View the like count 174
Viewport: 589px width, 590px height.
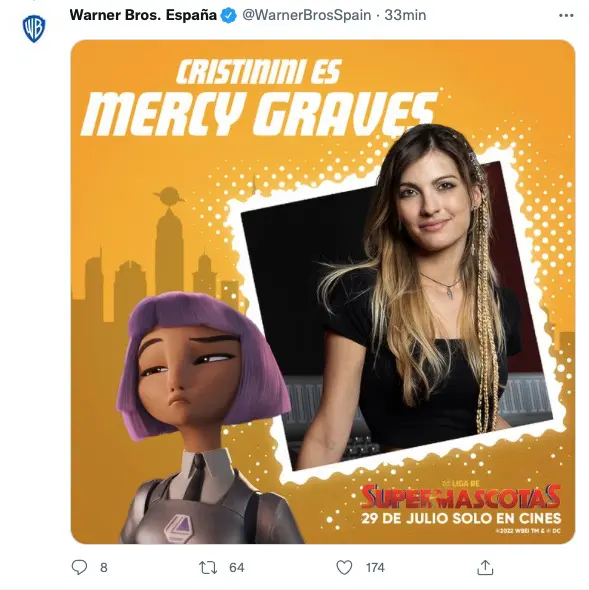pyautogui.click(x=375, y=567)
